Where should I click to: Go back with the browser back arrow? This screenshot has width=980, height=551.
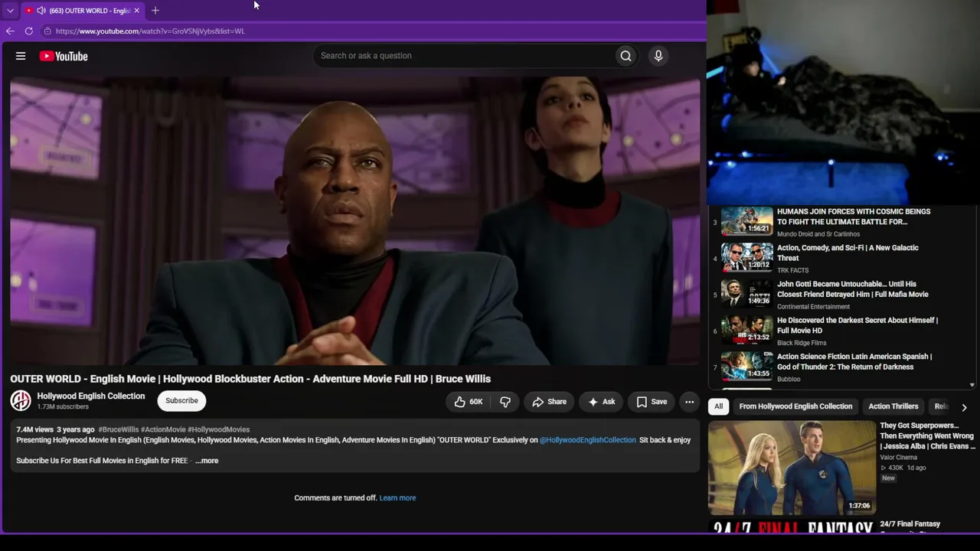click(10, 31)
